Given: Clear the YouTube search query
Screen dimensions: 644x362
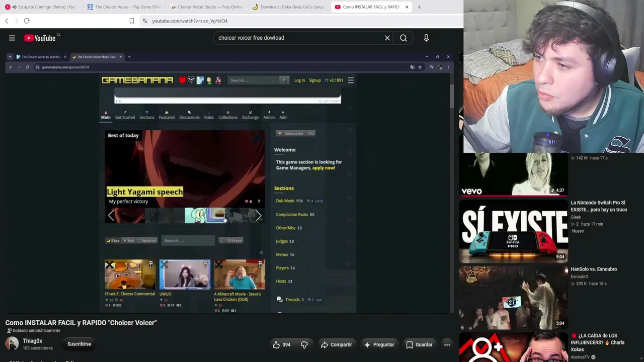Looking at the screenshot, I should 387,38.
